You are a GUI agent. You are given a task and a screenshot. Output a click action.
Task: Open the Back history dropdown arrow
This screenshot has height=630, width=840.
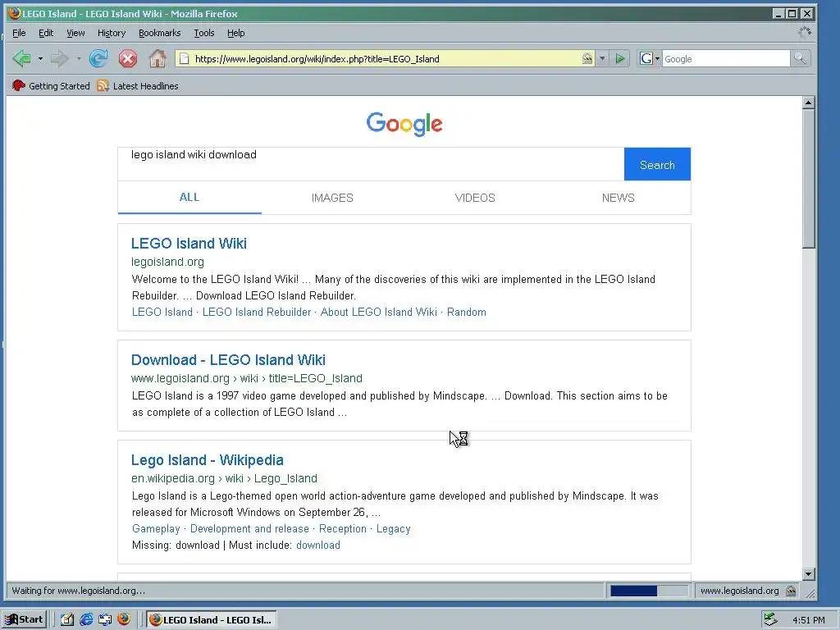[40, 58]
